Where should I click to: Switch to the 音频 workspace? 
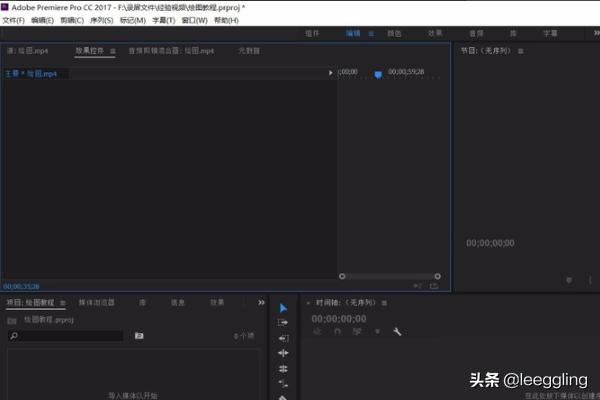[x=476, y=34]
